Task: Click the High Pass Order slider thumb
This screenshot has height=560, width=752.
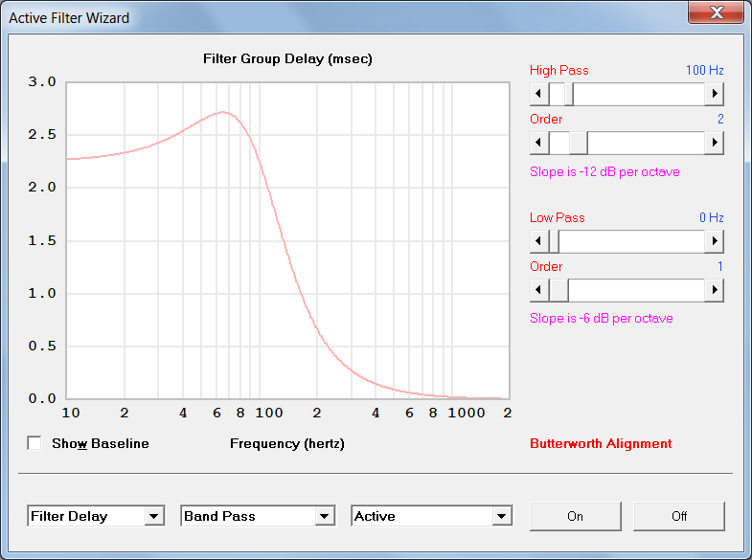Action: click(x=579, y=143)
